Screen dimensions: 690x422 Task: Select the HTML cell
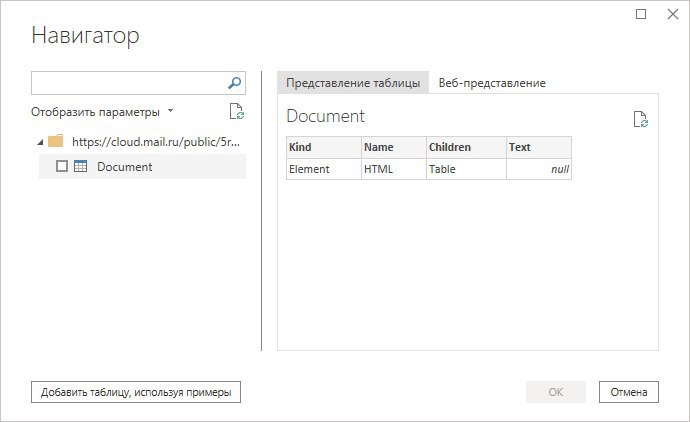[x=394, y=169]
